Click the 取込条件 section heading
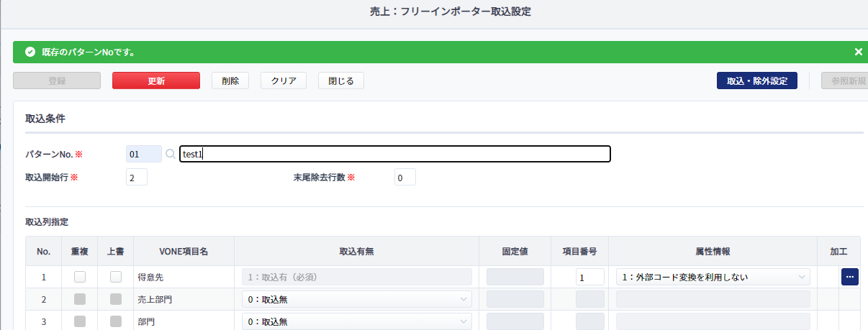The height and width of the screenshot is (330, 868). (46, 117)
